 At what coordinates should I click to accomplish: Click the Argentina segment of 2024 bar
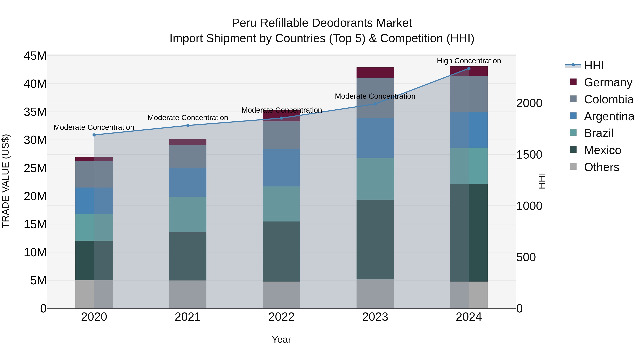[469, 130]
